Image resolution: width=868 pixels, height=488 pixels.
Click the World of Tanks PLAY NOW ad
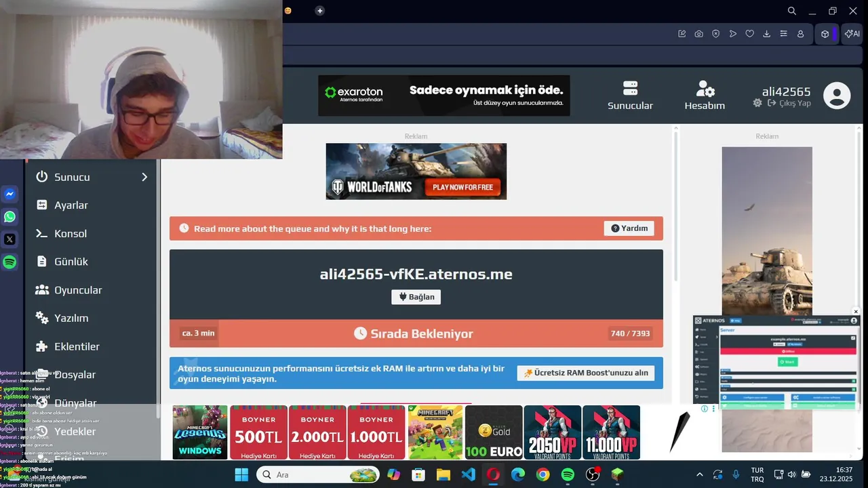point(416,171)
